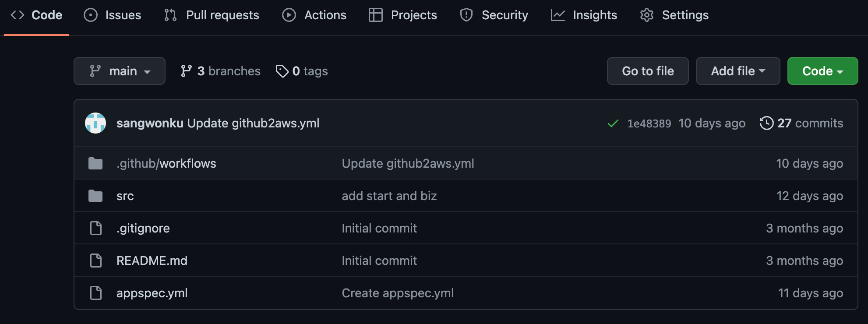Switch to the Issues tab
868x324 pixels.
[x=112, y=14]
